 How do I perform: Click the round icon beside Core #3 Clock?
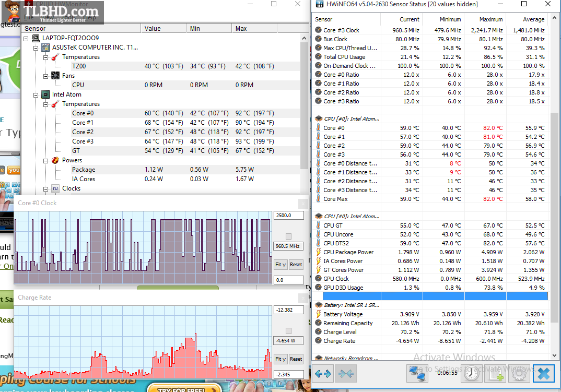(x=318, y=30)
